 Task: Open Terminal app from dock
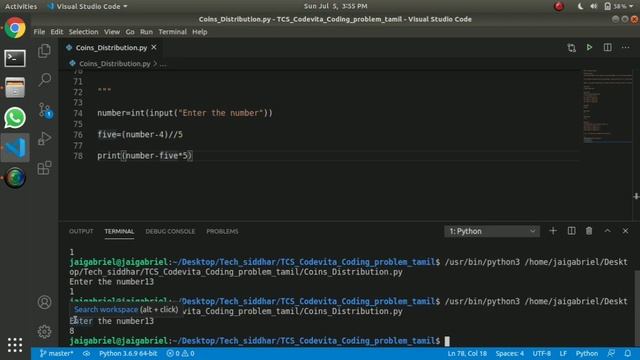pyautogui.click(x=15, y=58)
